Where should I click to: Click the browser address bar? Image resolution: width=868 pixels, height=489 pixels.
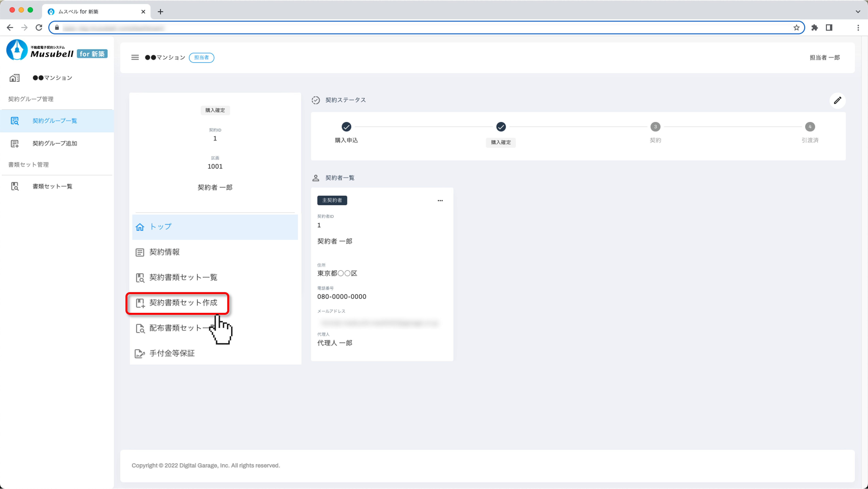pyautogui.click(x=404, y=28)
